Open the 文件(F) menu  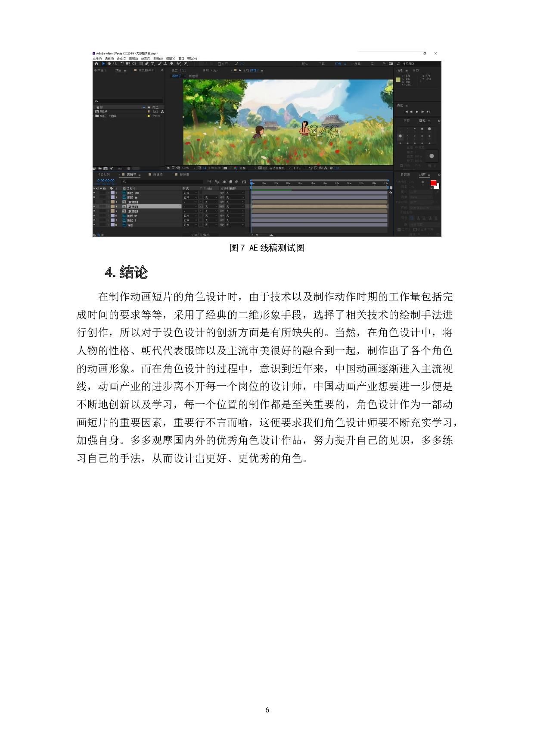click(97, 59)
